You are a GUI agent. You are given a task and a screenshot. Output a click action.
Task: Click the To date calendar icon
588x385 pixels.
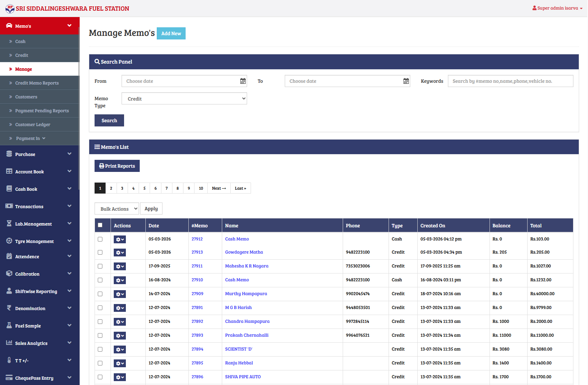(x=406, y=81)
